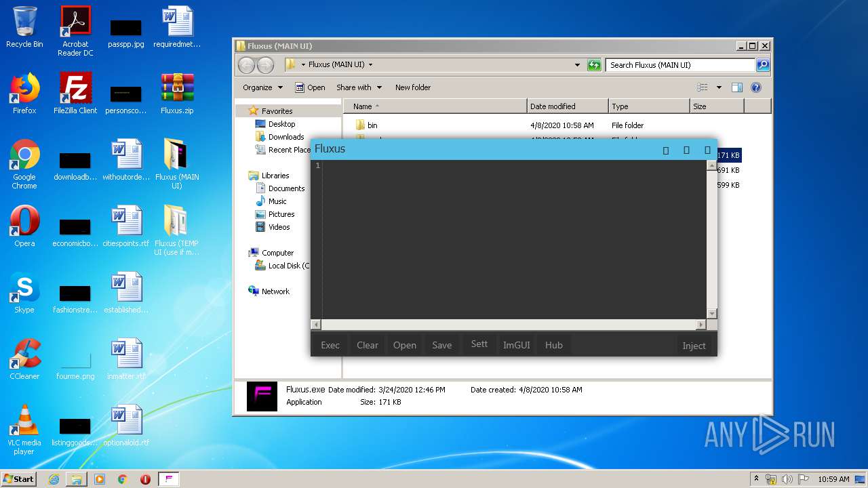The image size is (868, 488).
Task: Open the Fluxus script Hub
Action: point(554,345)
